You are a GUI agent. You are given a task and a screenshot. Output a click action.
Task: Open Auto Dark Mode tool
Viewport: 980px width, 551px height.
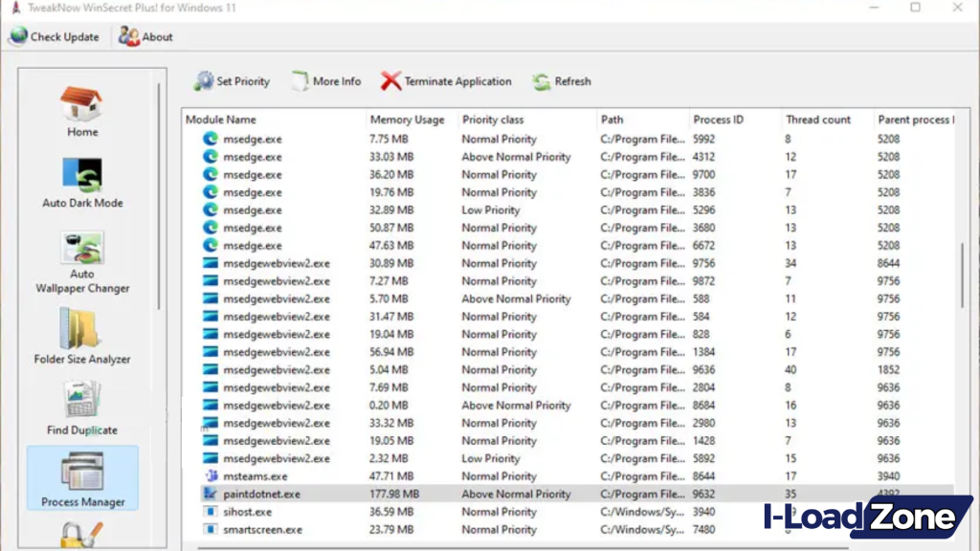pos(82,183)
